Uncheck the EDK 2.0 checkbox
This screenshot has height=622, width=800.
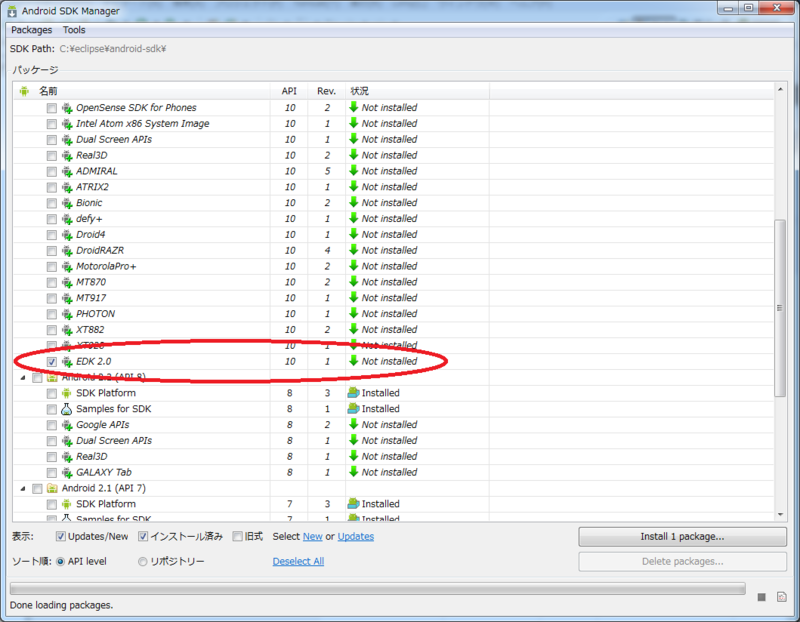pos(52,362)
